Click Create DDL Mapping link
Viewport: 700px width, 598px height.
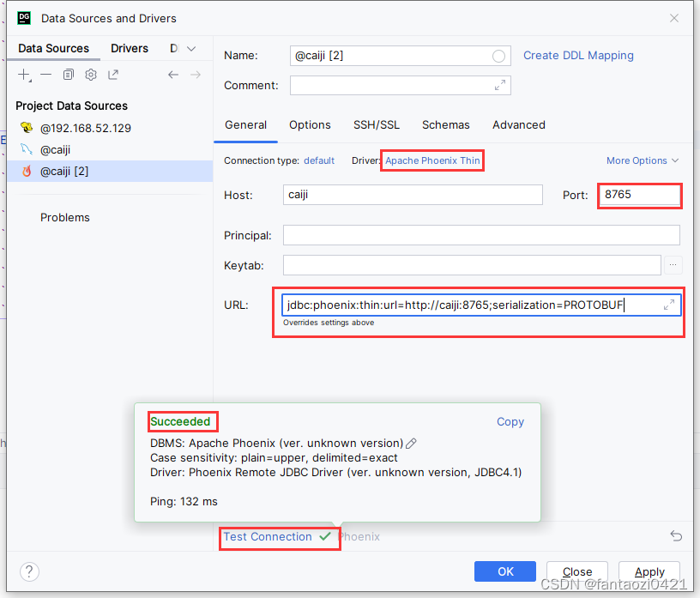[578, 56]
